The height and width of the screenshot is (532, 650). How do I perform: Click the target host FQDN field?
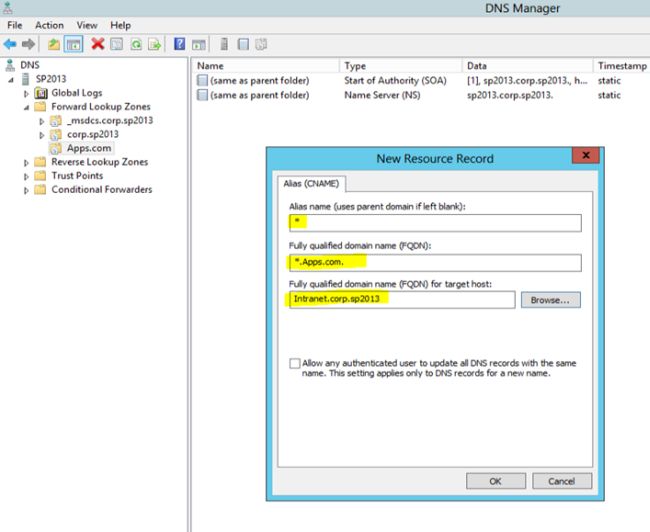click(402, 299)
